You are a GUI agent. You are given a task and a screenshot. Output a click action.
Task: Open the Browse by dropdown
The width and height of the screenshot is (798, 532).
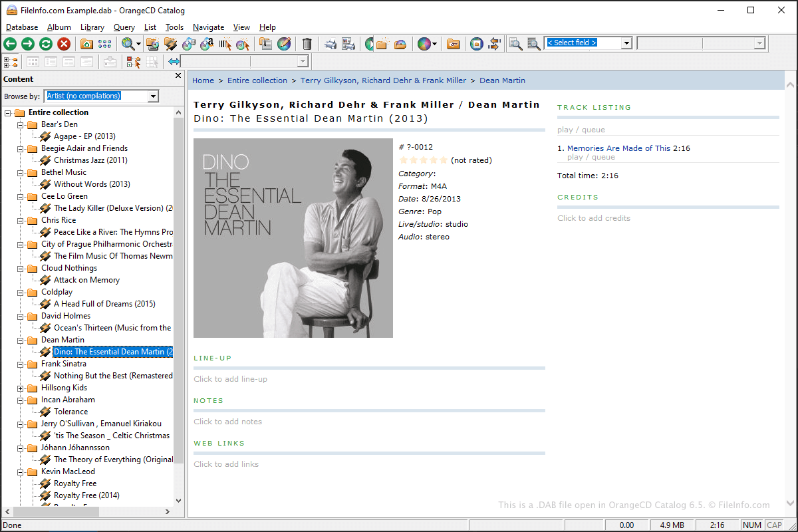pyautogui.click(x=154, y=96)
